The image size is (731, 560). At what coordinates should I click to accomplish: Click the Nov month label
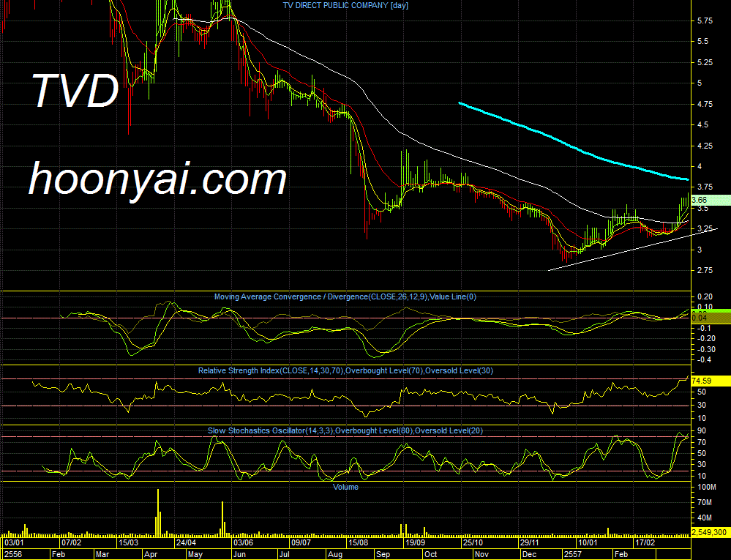[x=481, y=554]
